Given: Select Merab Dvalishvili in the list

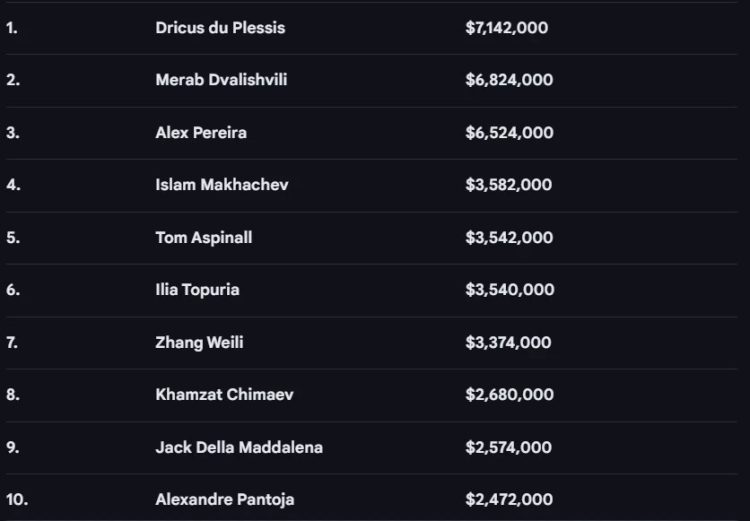Looking at the screenshot, I should pyautogui.click(x=221, y=80).
